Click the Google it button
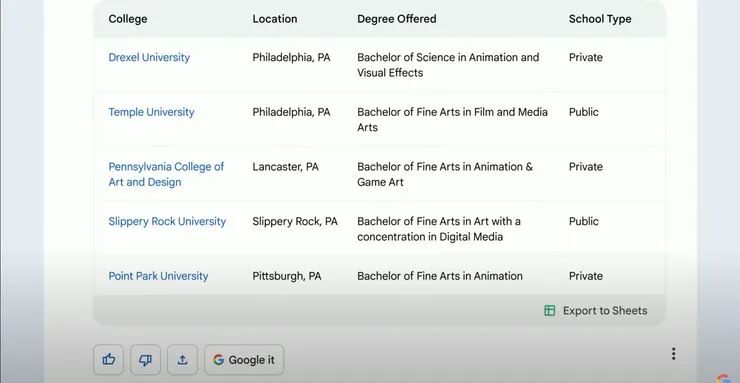This screenshot has width=740, height=383. tap(244, 360)
